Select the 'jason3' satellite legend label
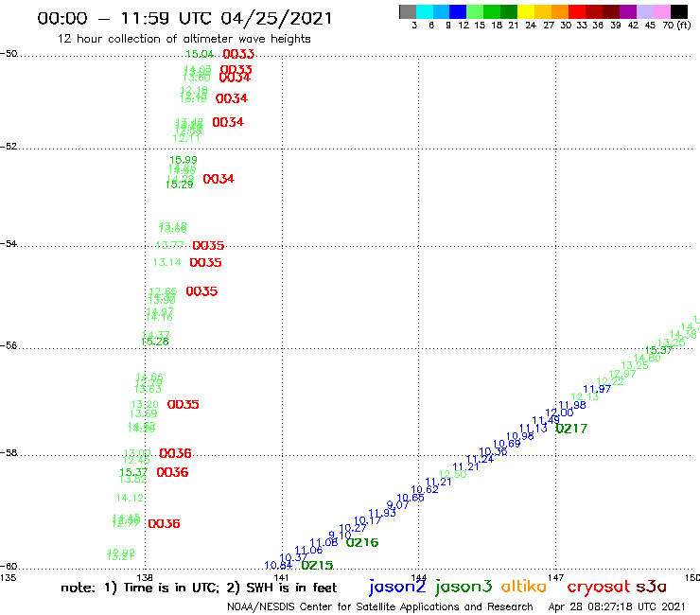 point(464,587)
